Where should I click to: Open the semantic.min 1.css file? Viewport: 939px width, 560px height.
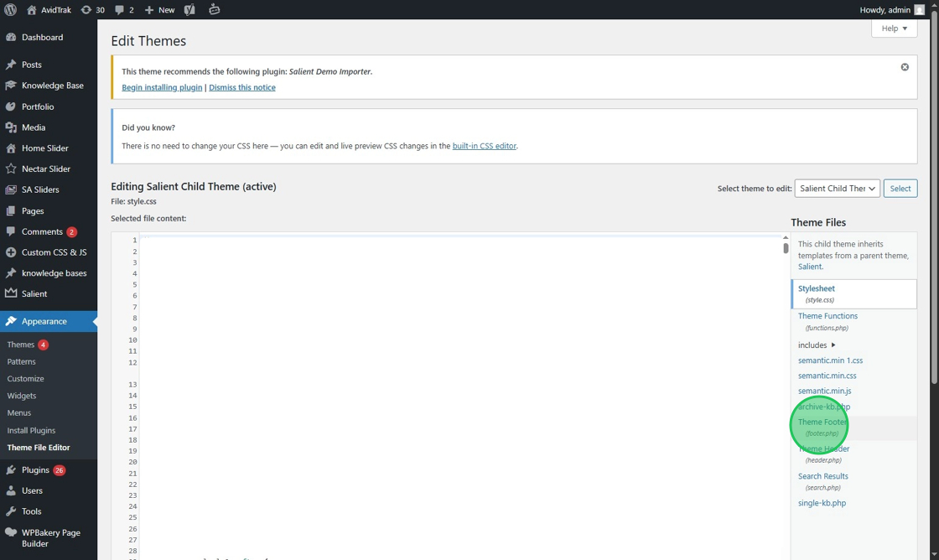[830, 360]
